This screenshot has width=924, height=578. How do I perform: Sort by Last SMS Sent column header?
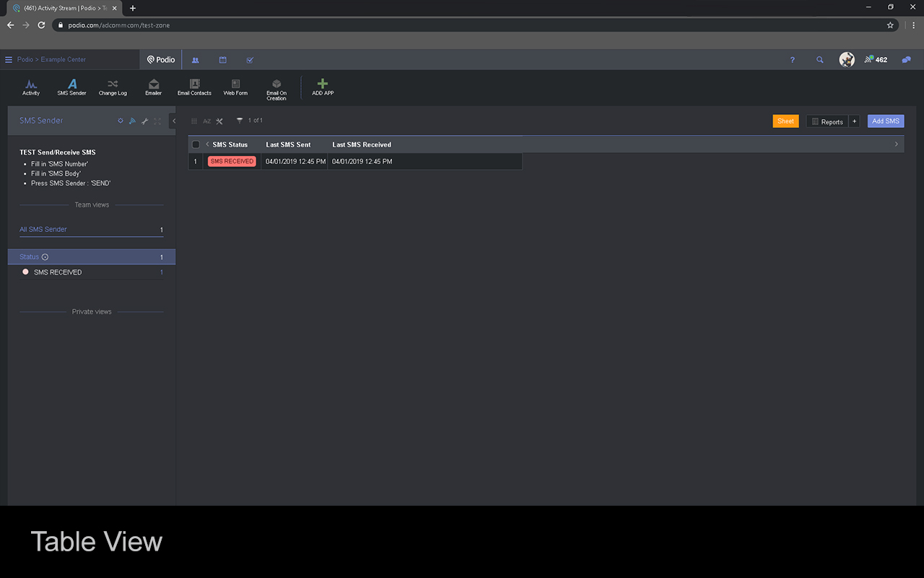288,144
